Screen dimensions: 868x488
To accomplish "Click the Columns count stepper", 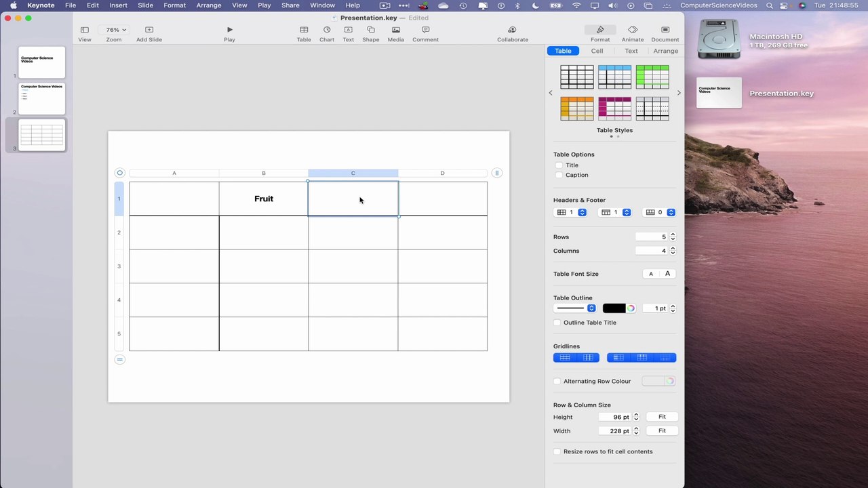I will 673,251.
